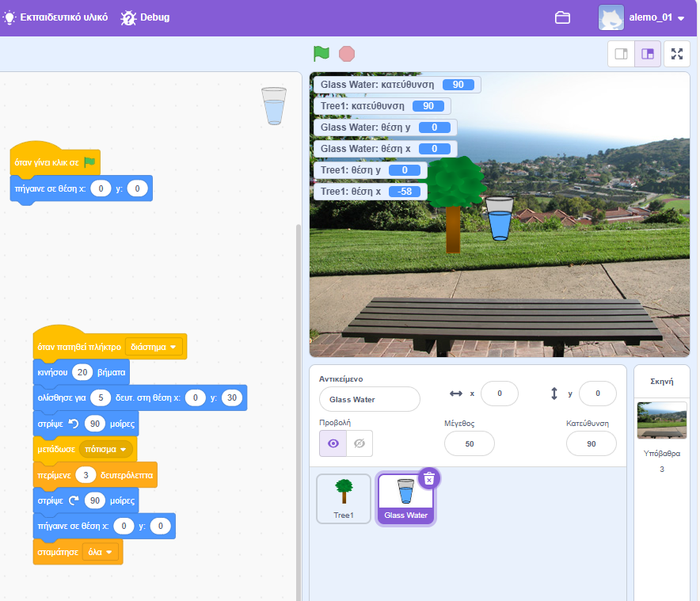Viewport: 700px width, 601px height.
Task: Select the stage backdrop thumbnail under Σκηνή
Action: [661, 420]
